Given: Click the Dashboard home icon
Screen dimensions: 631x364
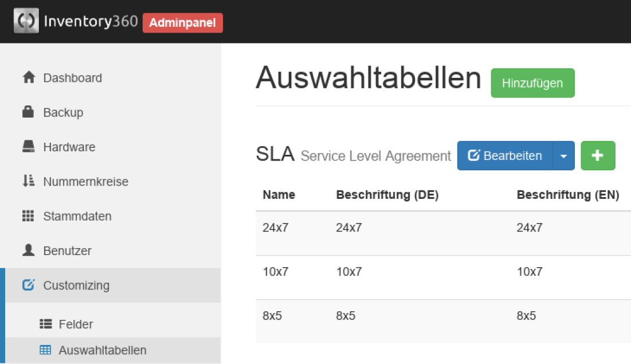Looking at the screenshot, I should 29,78.
